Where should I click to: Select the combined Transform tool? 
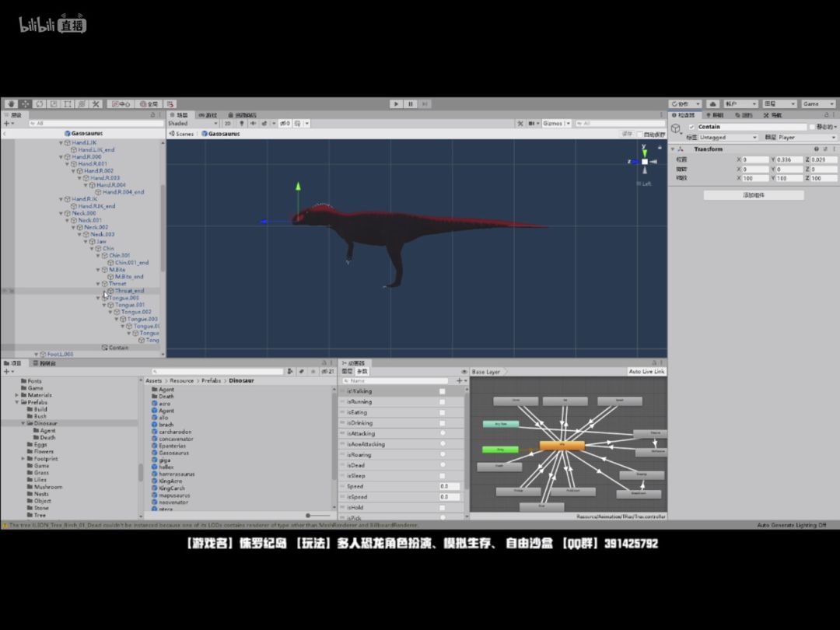[x=82, y=104]
